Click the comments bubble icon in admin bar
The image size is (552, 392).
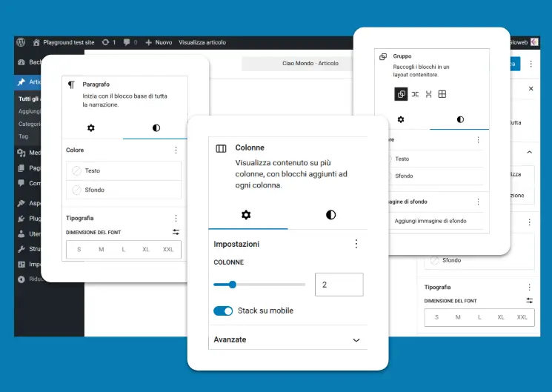click(x=127, y=42)
